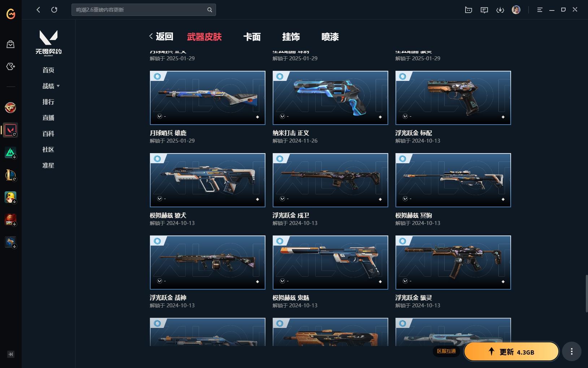588x368 pixels.
Task: Open the store bag icon in sidebar
Action: point(10,44)
